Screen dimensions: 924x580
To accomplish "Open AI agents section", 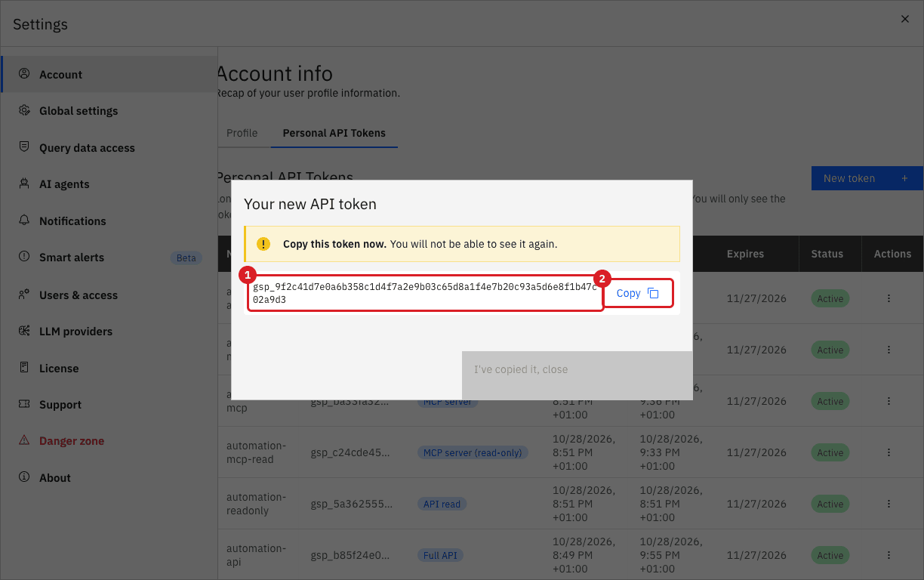I will pyautogui.click(x=109, y=184).
